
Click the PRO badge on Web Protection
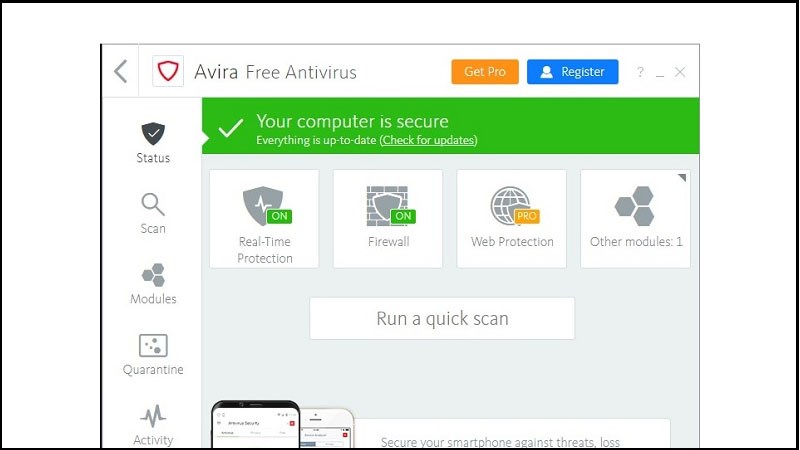coord(527,216)
